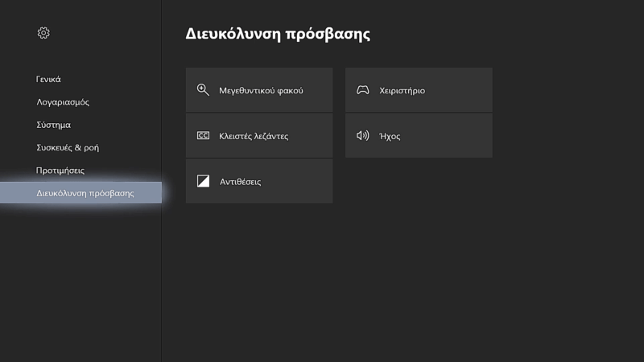This screenshot has width=644, height=362.
Task: Click the gamepad controller icon
Action: click(363, 90)
